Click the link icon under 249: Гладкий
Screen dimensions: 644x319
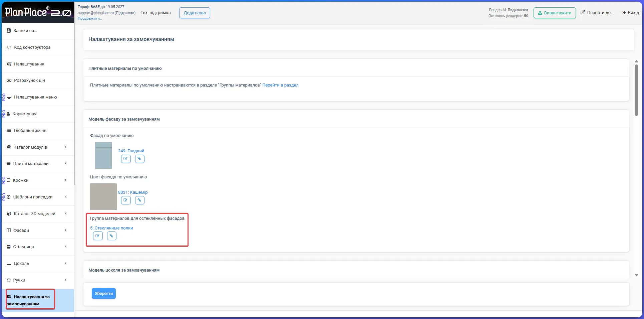(140, 159)
